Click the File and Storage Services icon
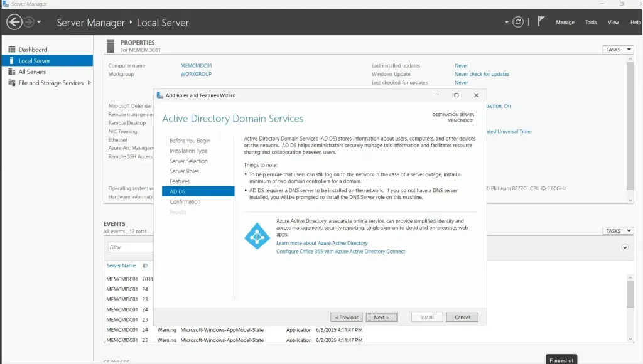 12,83
